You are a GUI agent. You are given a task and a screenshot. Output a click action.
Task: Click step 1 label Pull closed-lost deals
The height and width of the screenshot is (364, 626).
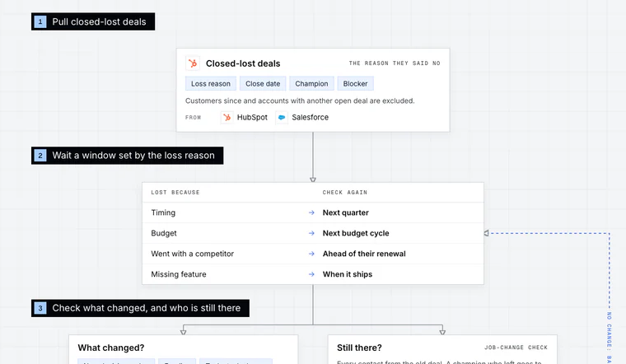[x=93, y=21]
